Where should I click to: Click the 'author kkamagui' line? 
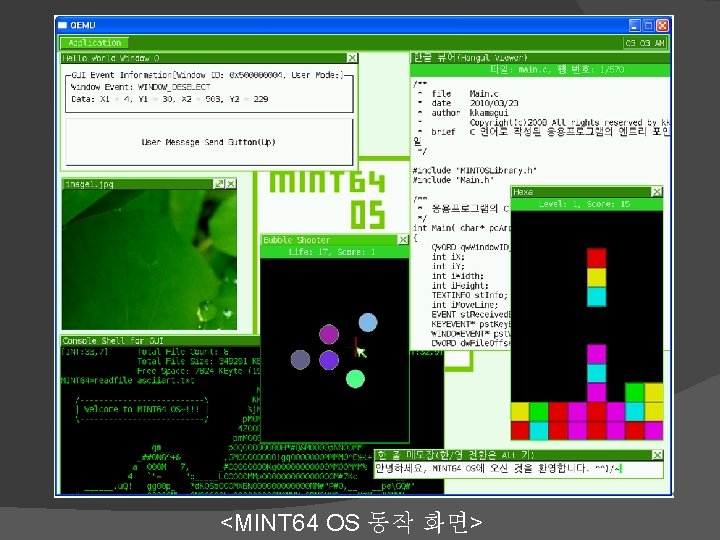click(470, 112)
